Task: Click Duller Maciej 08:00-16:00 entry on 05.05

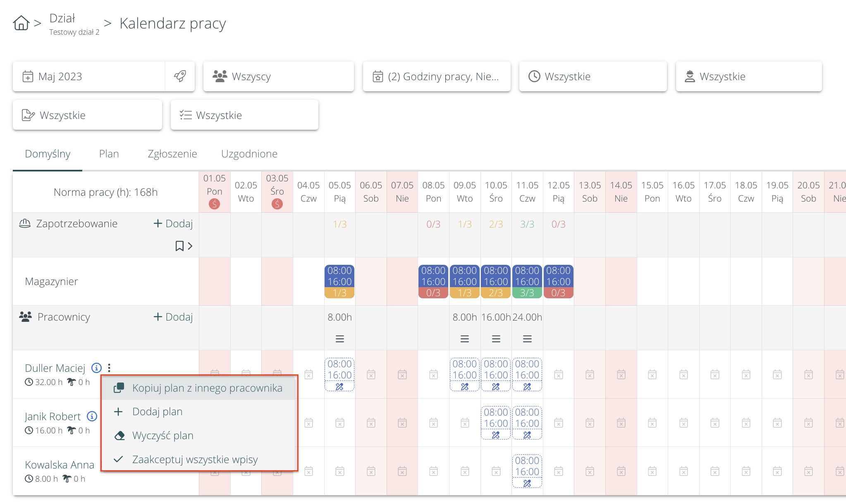Action: coord(339,370)
